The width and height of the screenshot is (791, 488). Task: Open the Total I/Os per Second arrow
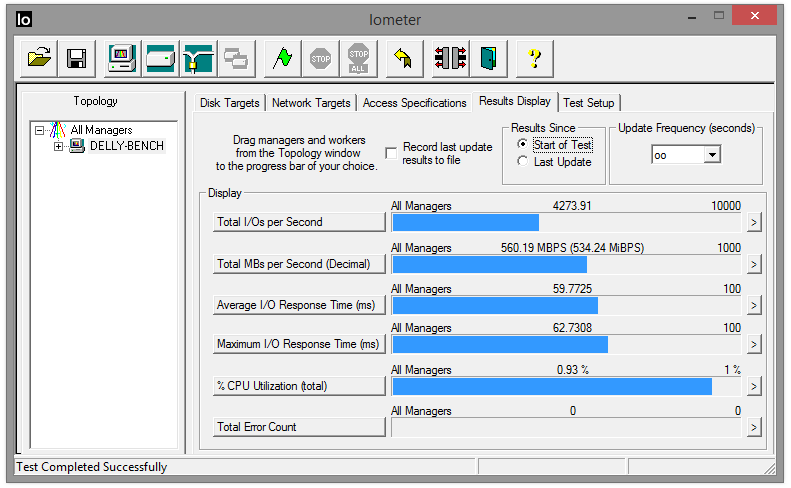point(754,222)
